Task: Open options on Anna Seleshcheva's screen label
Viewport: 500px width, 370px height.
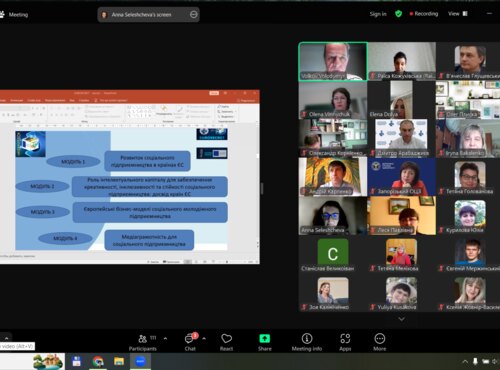Action: click(194, 14)
